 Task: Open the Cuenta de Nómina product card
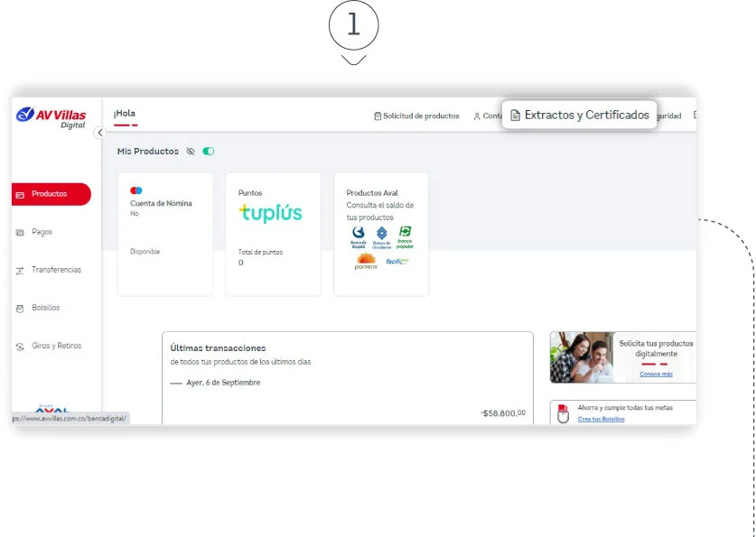165,234
